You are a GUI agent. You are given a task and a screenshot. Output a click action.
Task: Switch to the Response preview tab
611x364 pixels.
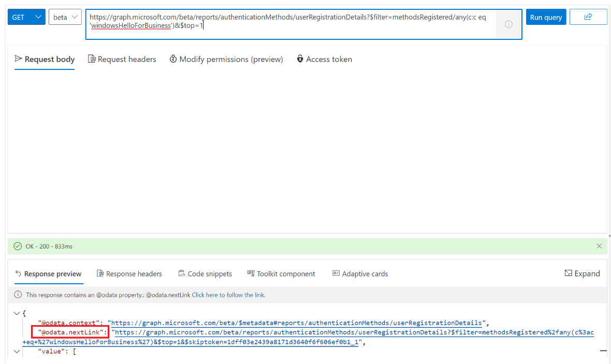(x=48, y=273)
